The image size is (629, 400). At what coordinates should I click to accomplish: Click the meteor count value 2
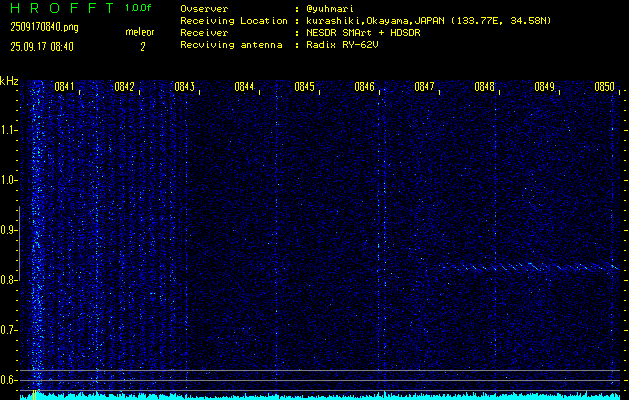pyautogui.click(x=142, y=47)
